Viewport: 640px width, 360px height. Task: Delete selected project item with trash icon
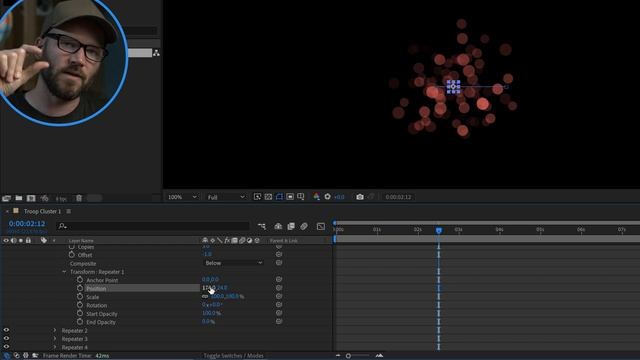click(79, 198)
